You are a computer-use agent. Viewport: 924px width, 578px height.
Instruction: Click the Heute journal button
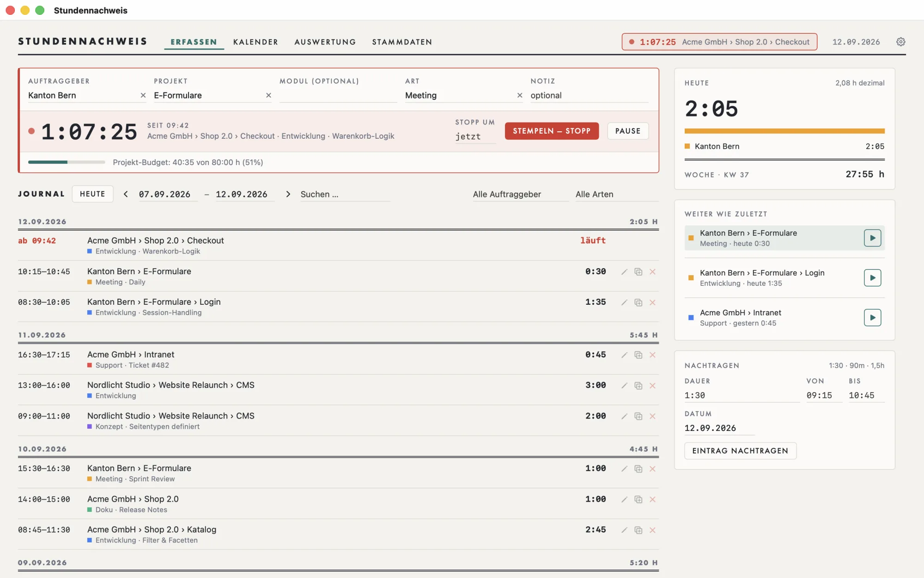click(92, 194)
